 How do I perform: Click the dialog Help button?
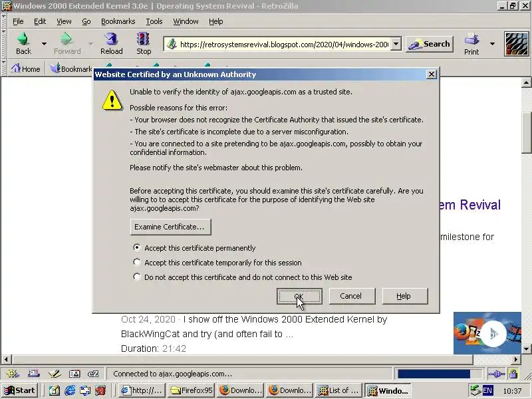405,296
